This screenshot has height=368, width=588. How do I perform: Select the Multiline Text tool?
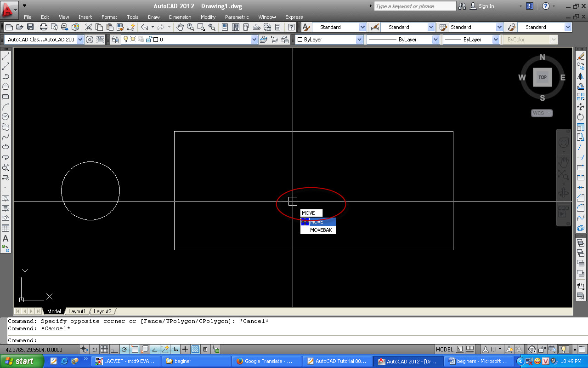point(6,238)
